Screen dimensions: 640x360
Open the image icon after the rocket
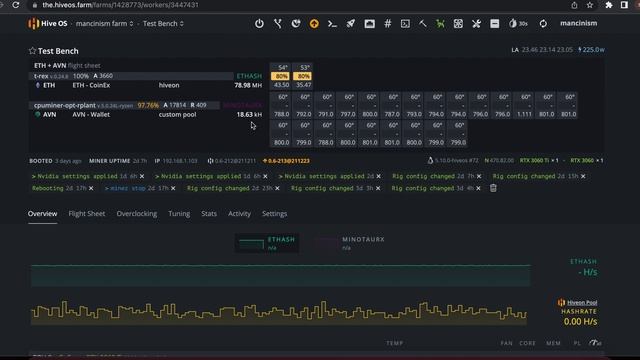pyautogui.click(x=369, y=24)
